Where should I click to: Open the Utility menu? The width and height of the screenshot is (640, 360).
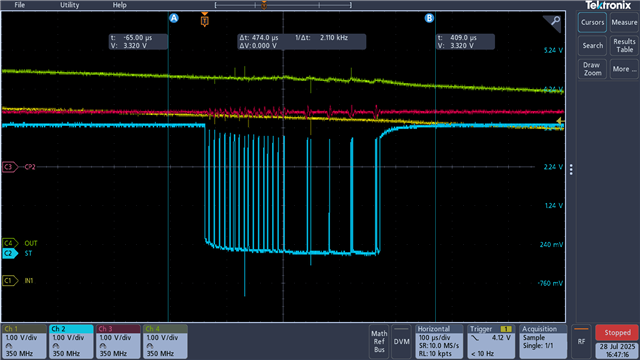pyautogui.click(x=69, y=5)
